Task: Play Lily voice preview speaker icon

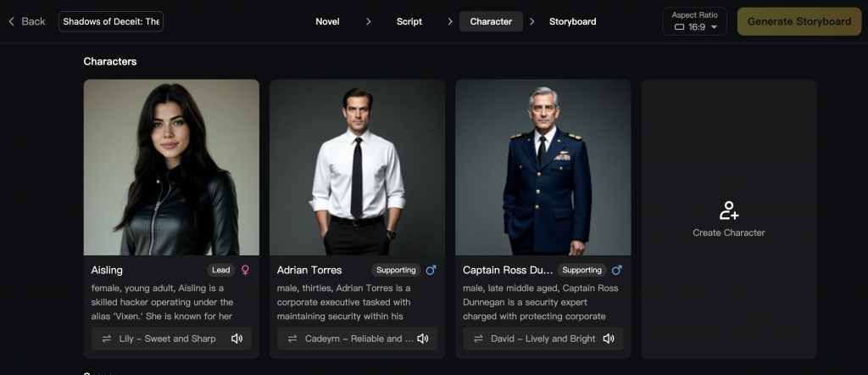Action: [x=236, y=339]
